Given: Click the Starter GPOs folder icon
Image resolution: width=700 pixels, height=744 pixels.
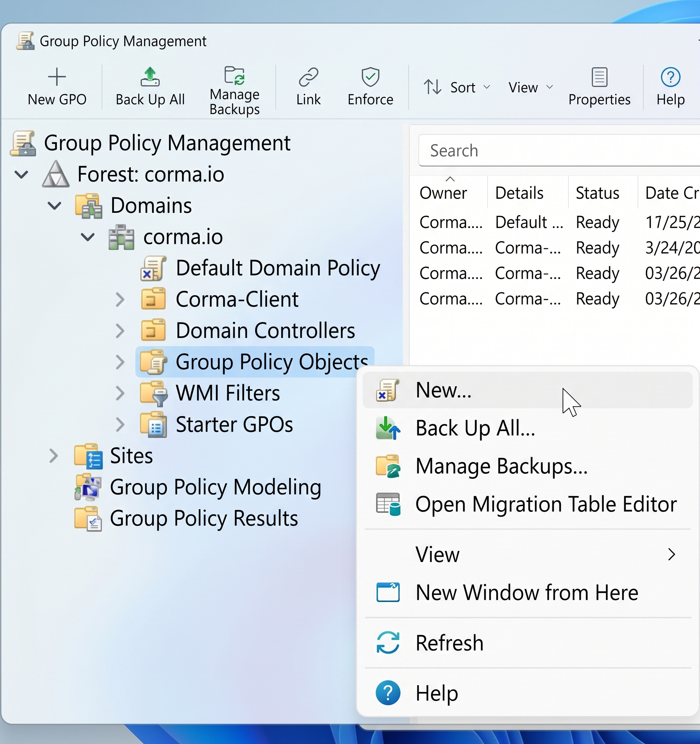Looking at the screenshot, I should [x=153, y=425].
